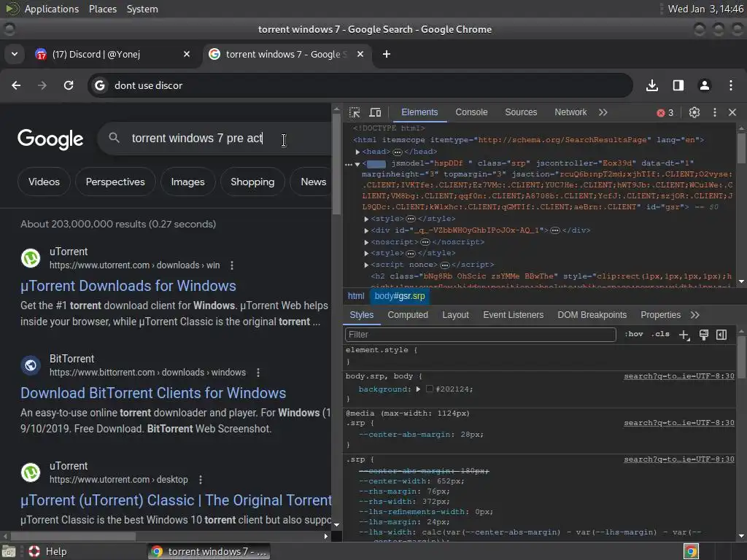The height and width of the screenshot is (560, 747).
Task: Open DevTools customize three-dot menu
Action: pos(715,112)
